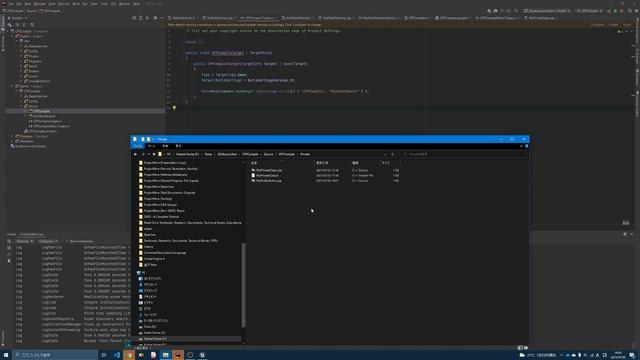Select the CPPCompile.uproject file in tree

pos(41,131)
